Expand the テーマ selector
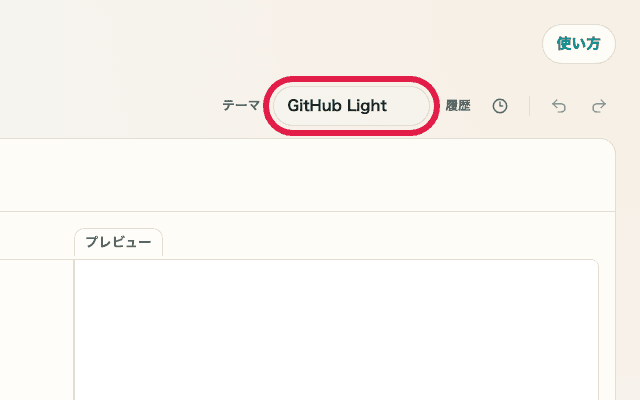 351,106
